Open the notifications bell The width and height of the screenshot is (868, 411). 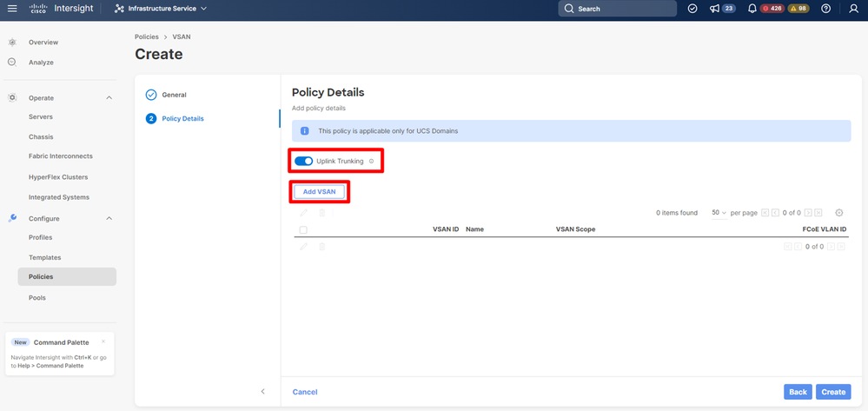tap(752, 9)
